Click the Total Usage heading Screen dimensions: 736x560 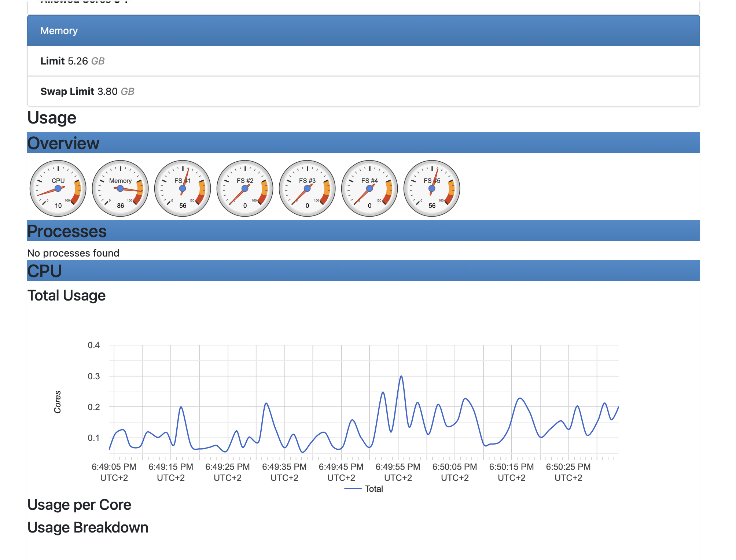tap(66, 295)
